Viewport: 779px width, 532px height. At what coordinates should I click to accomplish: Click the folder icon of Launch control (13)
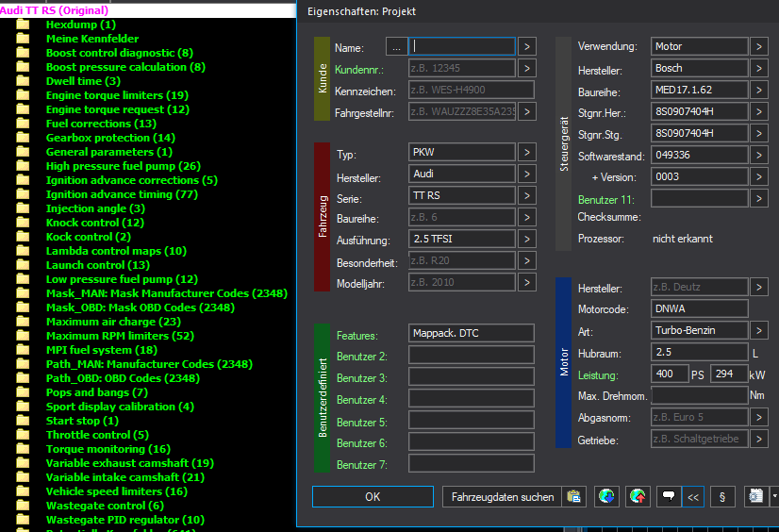(x=23, y=265)
